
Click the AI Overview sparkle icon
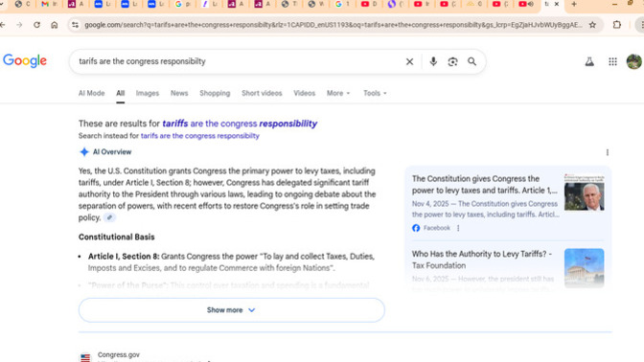[83, 152]
